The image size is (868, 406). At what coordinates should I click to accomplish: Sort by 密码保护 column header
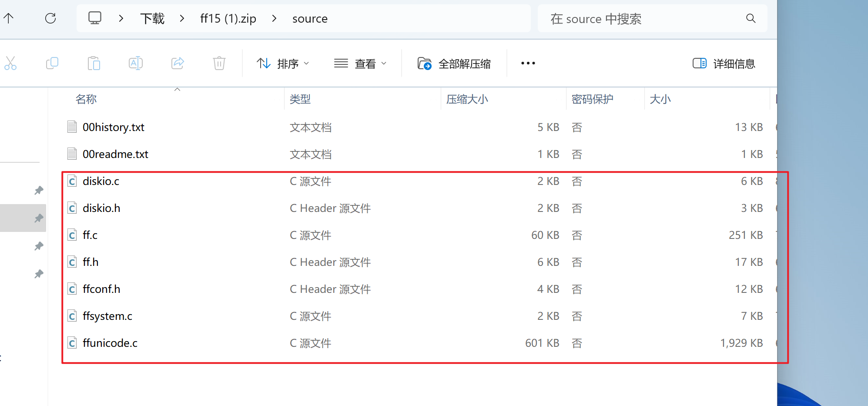593,99
